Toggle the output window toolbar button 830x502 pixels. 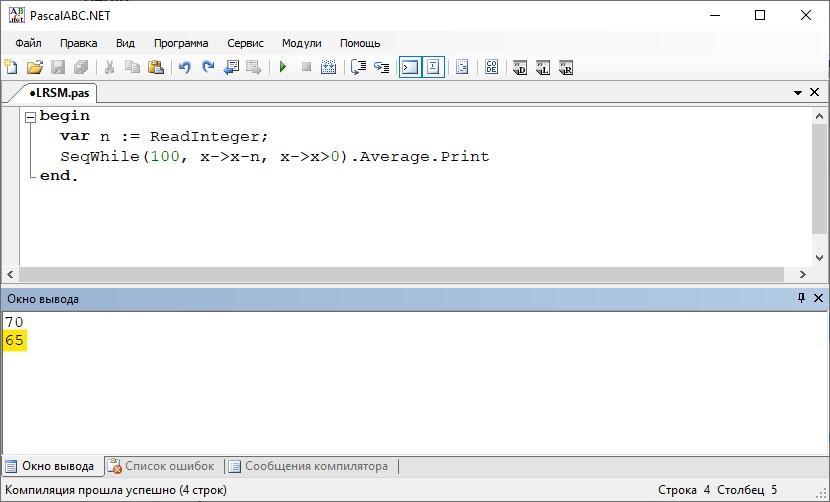[x=410, y=67]
